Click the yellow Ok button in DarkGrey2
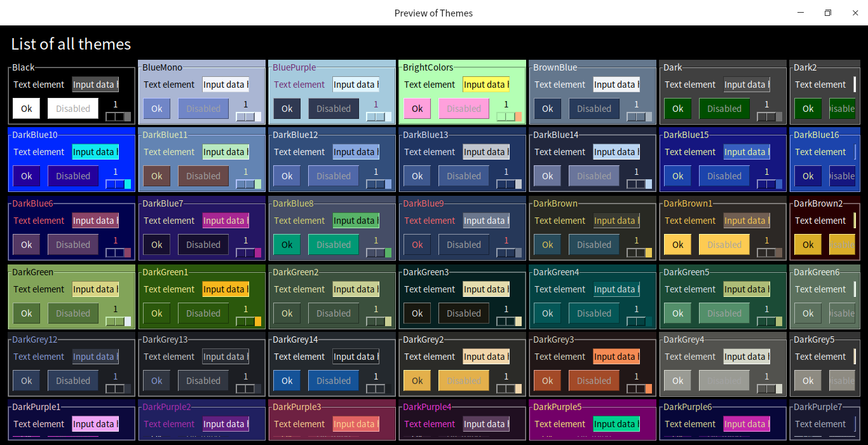This screenshot has height=445, width=868. click(x=417, y=380)
